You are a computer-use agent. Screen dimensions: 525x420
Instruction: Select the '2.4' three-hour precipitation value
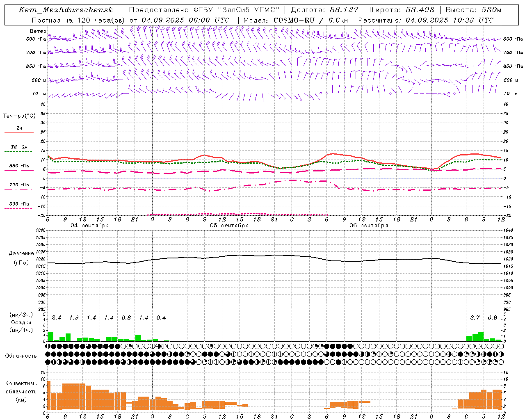point(56,318)
